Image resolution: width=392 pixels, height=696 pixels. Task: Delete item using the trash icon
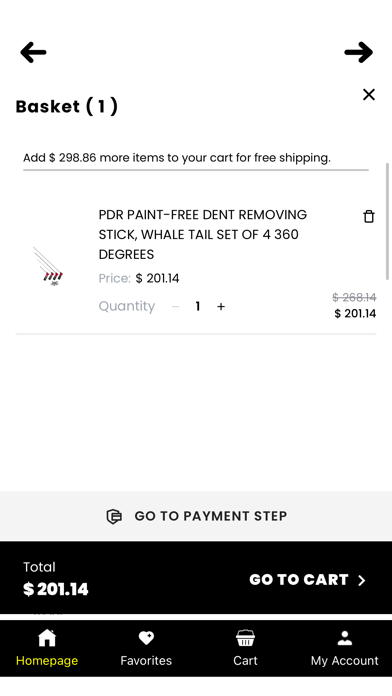coord(369,217)
